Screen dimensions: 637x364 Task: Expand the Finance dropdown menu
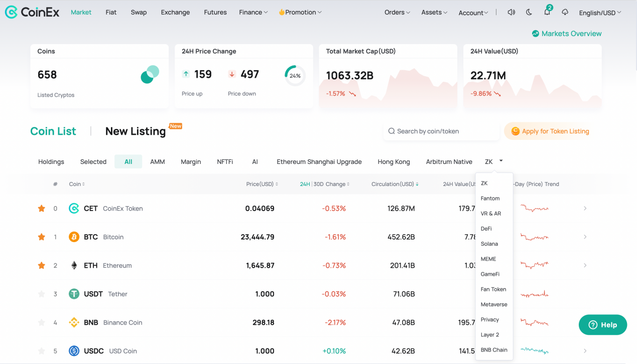point(253,13)
